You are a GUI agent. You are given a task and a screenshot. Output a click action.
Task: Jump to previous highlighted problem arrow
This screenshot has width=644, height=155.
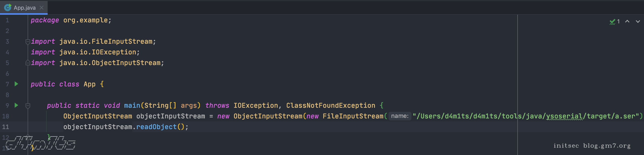tap(627, 22)
